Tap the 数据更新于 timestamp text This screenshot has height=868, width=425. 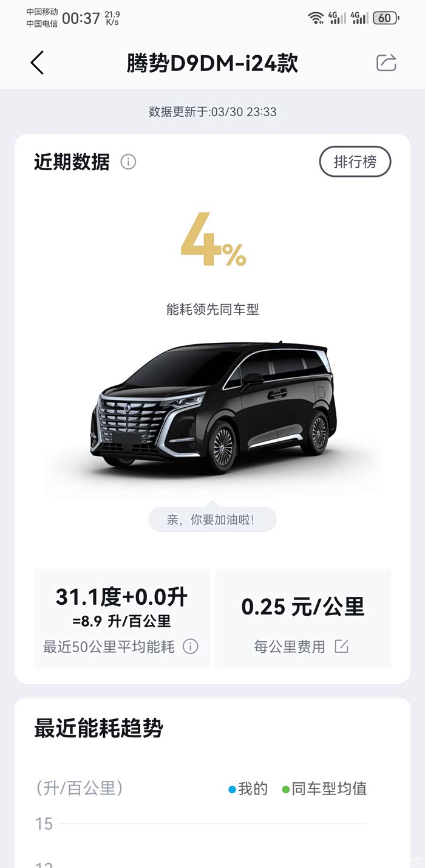[212, 112]
